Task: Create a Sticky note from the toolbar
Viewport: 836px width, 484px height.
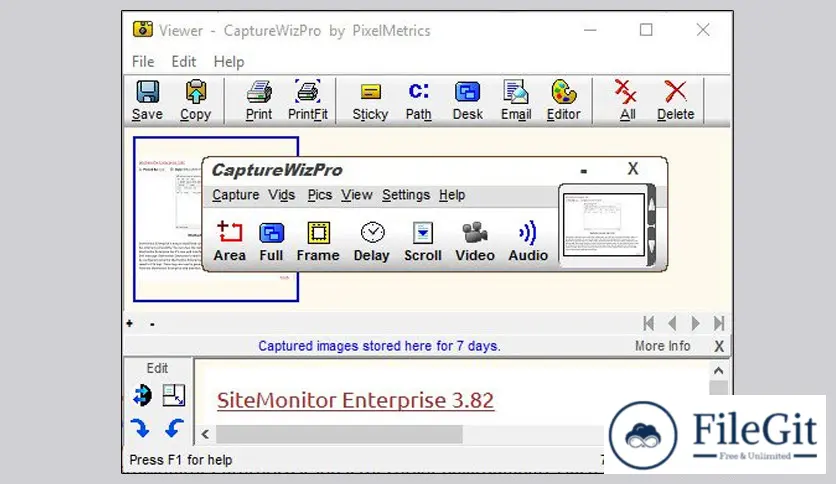Action: [370, 101]
